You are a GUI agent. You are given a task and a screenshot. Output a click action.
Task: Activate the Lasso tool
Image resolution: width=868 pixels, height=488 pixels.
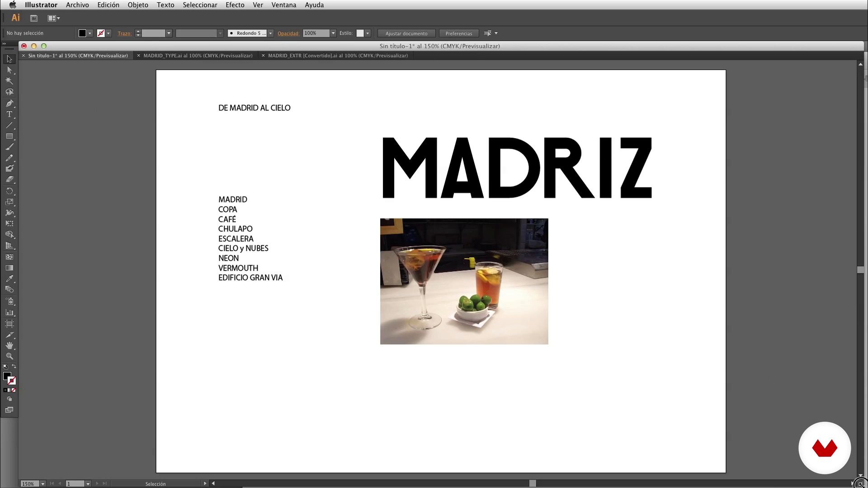pos(9,92)
